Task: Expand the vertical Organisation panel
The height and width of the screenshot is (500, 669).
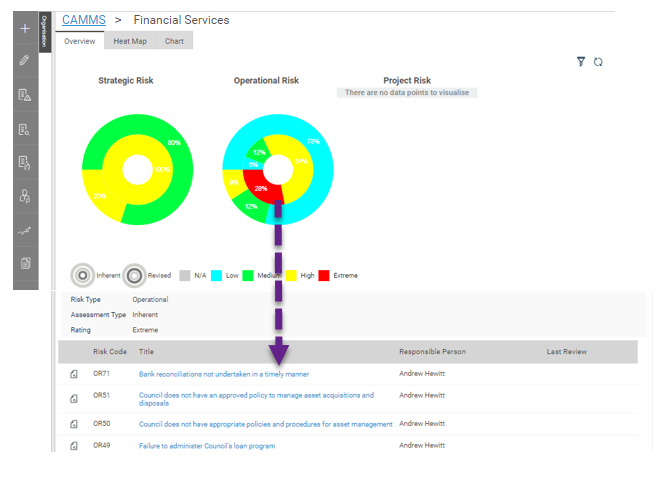Action: pos(45,32)
